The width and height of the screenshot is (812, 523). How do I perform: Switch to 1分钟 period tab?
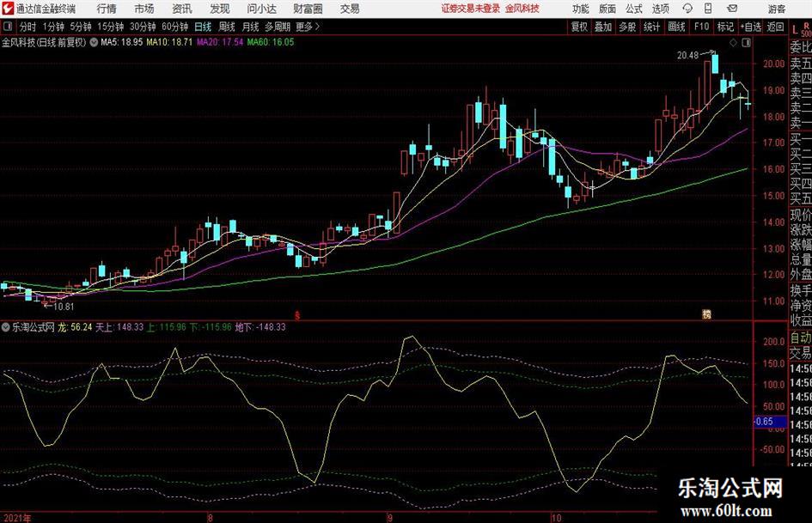tap(53, 27)
